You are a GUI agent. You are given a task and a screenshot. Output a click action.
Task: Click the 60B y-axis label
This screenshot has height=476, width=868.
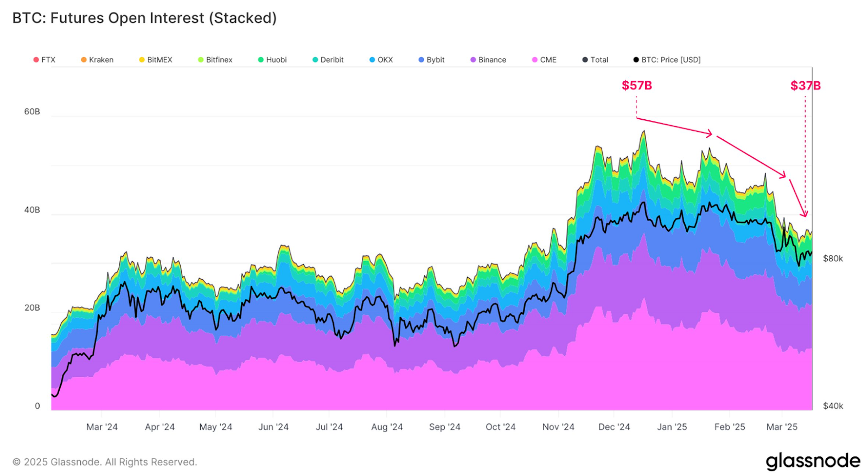pos(32,112)
